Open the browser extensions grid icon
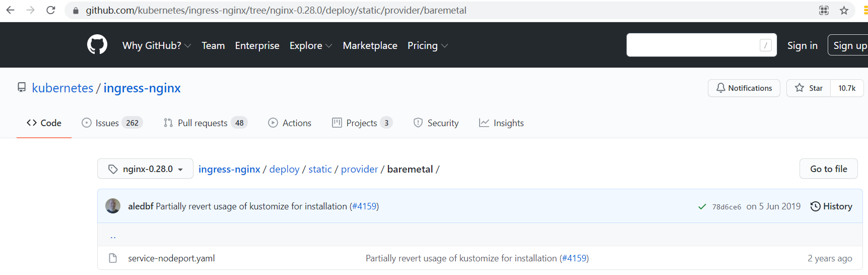Image resolution: width=868 pixels, height=275 pixels. tap(824, 10)
